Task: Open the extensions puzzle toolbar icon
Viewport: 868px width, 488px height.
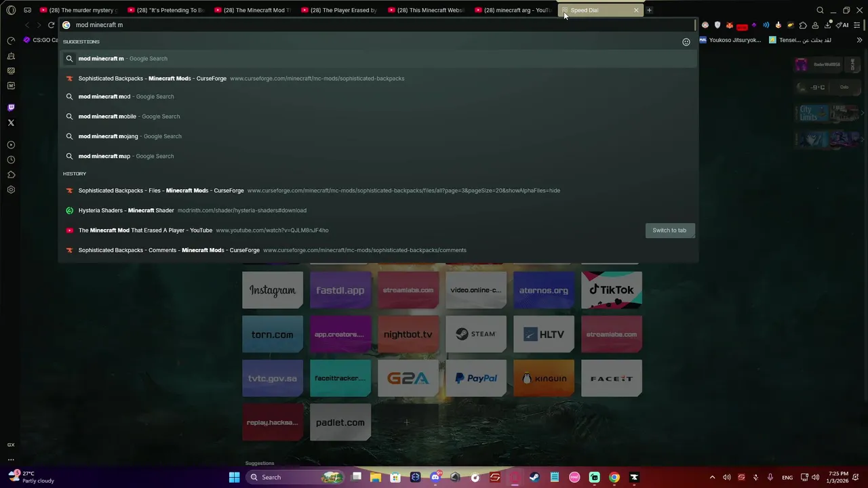Action: (x=803, y=25)
